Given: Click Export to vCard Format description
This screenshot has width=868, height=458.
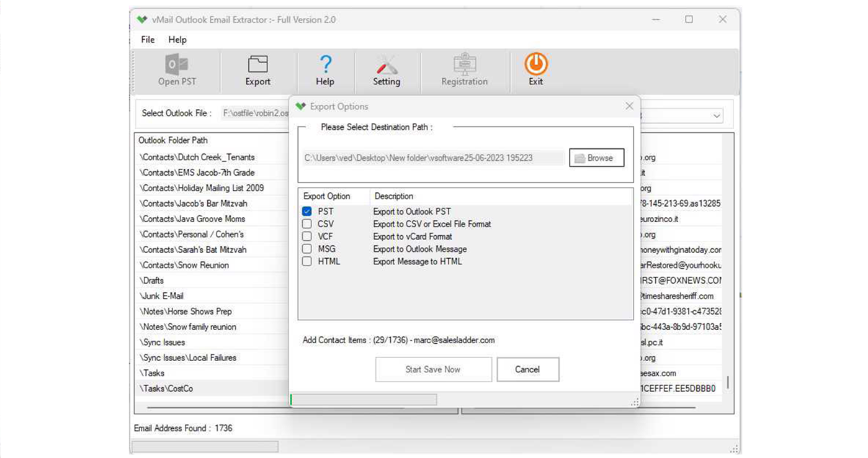Looking at the screenshot, I should tap(413, 236).
